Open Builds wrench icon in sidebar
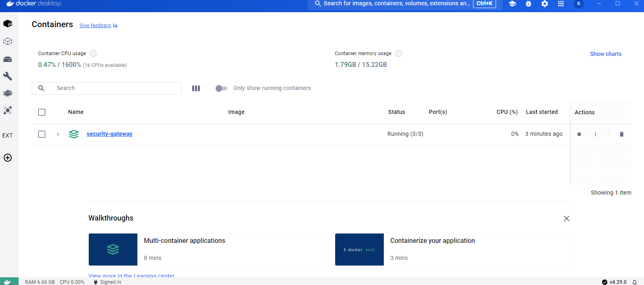Viewport: 644px width, 285px height. coord(8,76)
